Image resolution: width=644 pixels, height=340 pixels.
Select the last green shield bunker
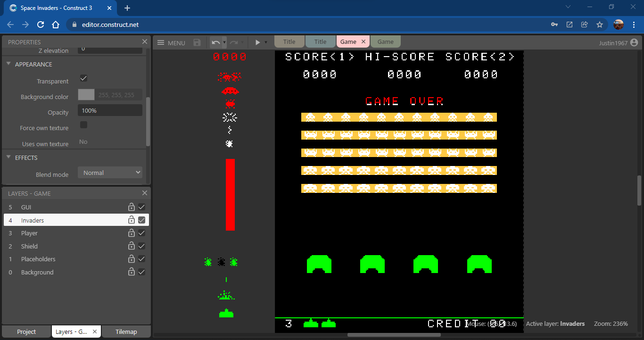[x=479, y=264]
